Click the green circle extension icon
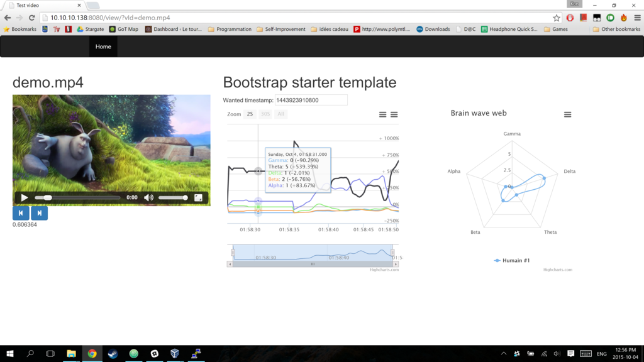The height and width of the screenshot is (362, 644). point(610,18)
